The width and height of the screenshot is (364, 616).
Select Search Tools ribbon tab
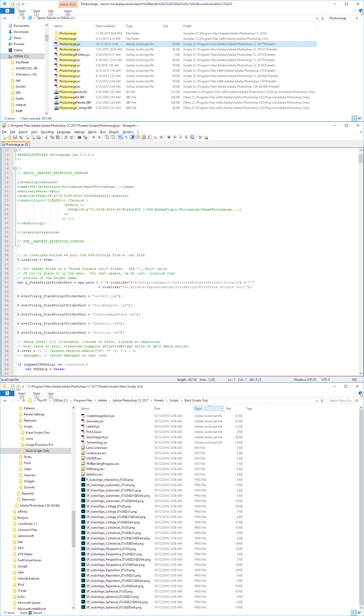coord(68,5)
